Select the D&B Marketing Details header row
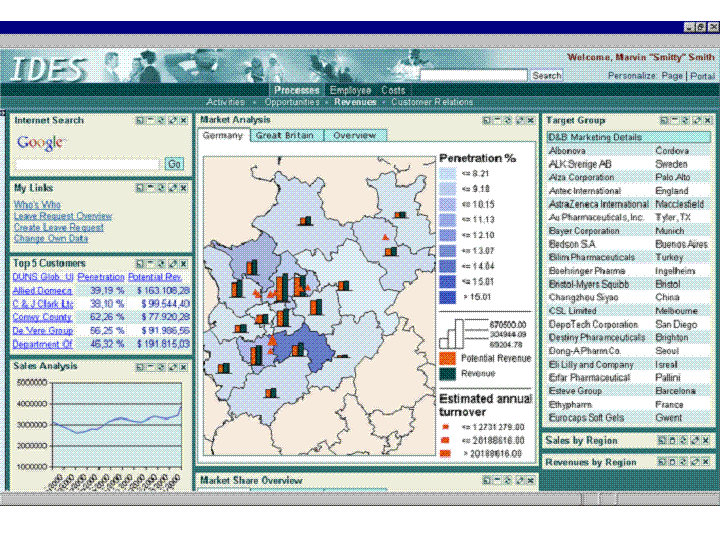This screenshot has height=540, width=720. coord(628,137)
